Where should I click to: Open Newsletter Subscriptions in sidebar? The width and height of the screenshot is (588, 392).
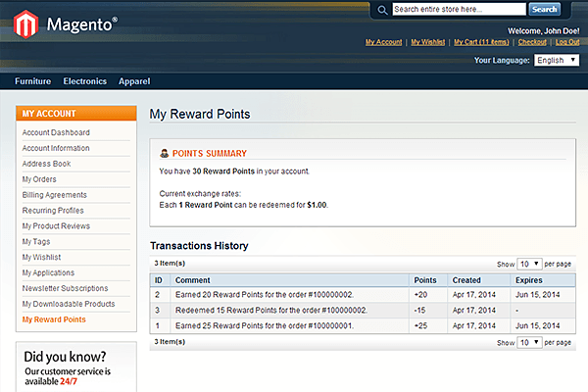[x=66, y=288]
